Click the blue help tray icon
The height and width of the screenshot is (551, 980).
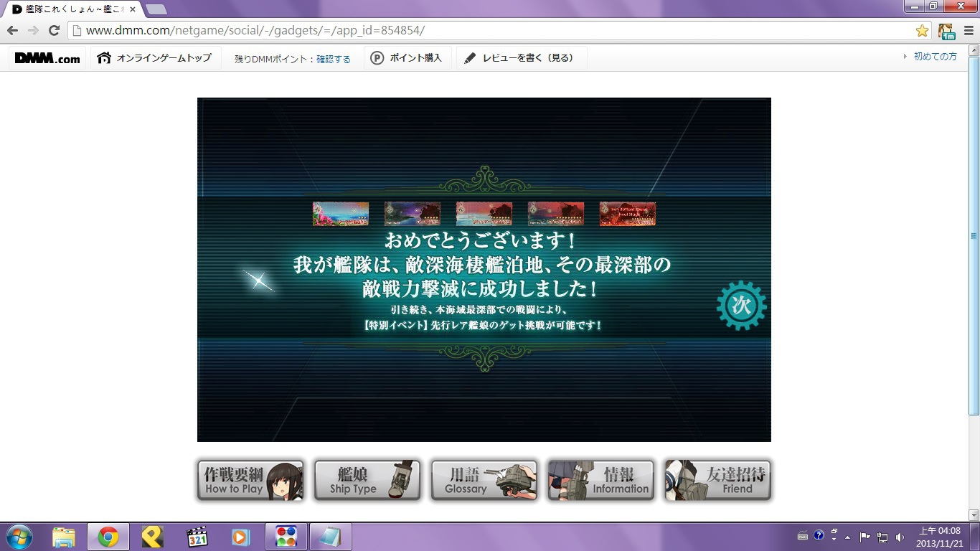pyautogui.click(x=819, y=536)
